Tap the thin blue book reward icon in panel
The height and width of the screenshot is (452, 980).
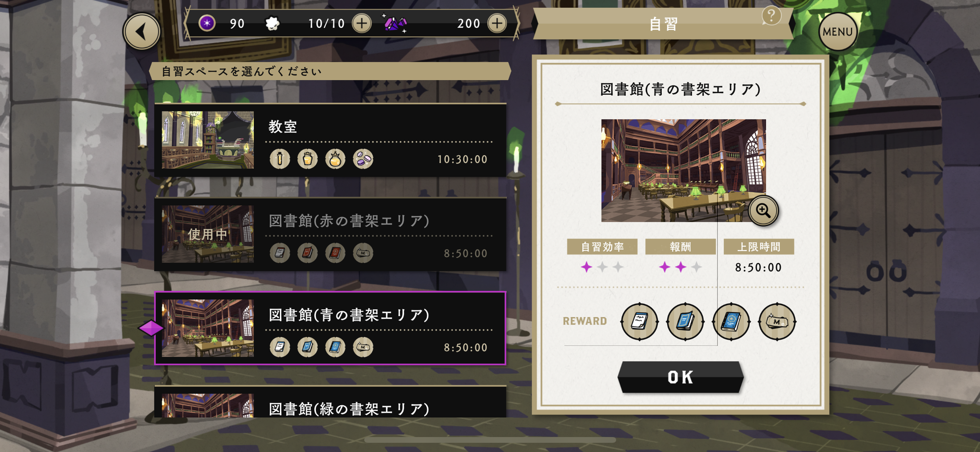685,321
